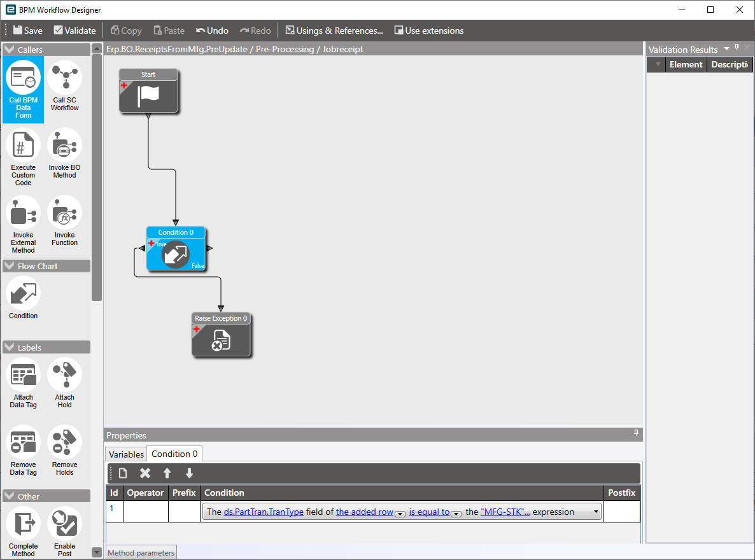This screenshot has width=755, height=560.
Task: Open the Method parameters tab
Action: coord(141,553)
